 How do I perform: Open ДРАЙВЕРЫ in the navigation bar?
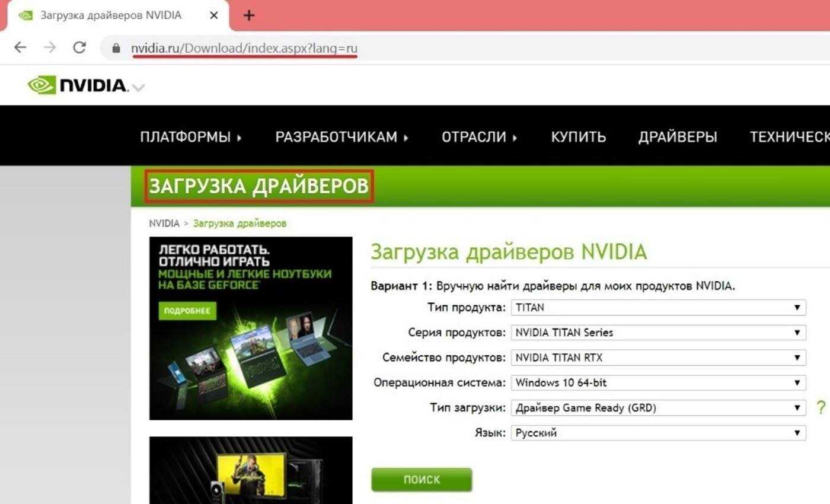coord(678,137)
